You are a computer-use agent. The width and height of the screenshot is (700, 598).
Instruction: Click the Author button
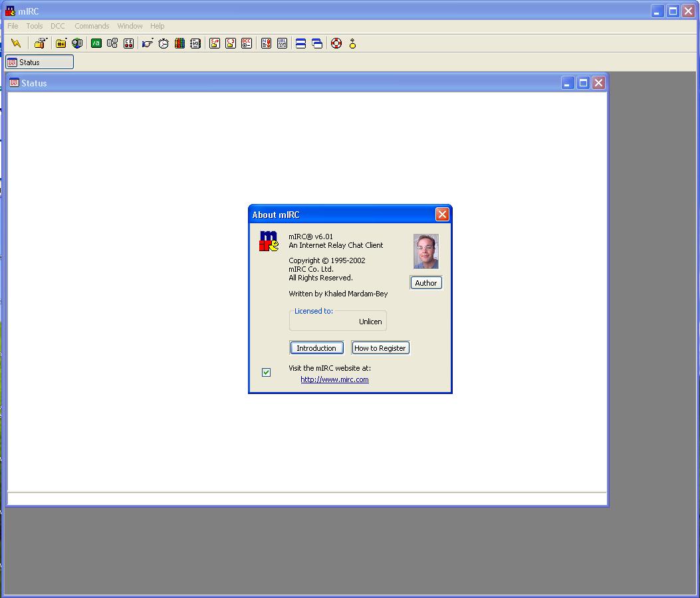(426, 283)
